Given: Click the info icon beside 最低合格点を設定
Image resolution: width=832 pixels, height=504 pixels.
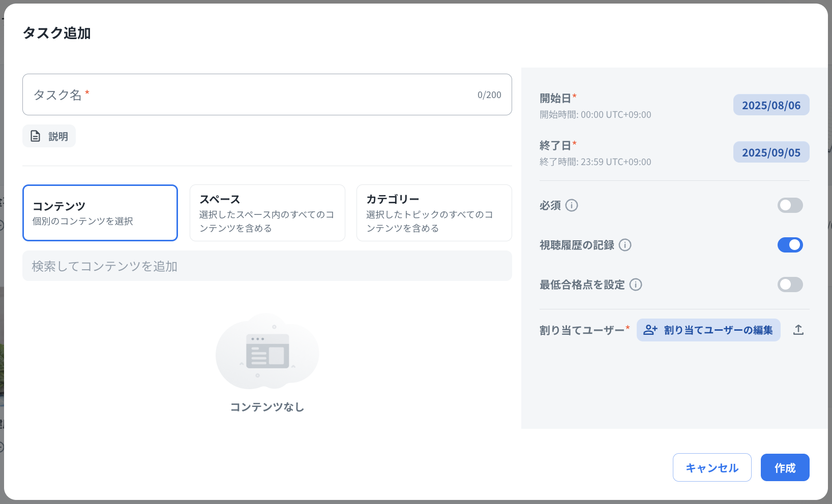Looking at the screenshot, I should click(x=636, y=285).
